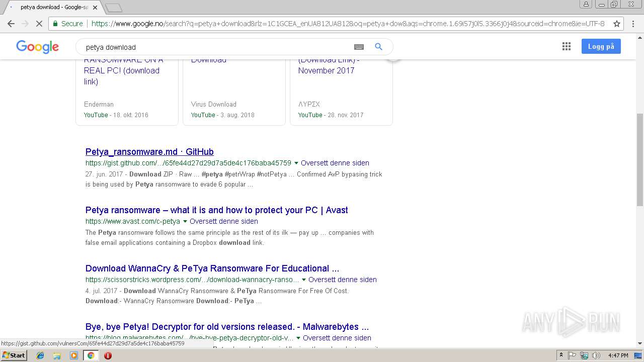Bookmark this page with the star

click(x=616, y=24)
